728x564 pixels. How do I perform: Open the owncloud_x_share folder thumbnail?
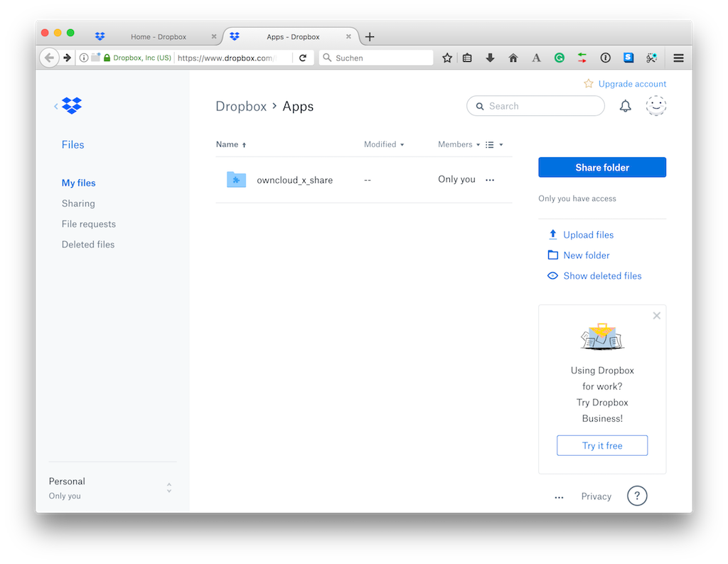(235, 179)
